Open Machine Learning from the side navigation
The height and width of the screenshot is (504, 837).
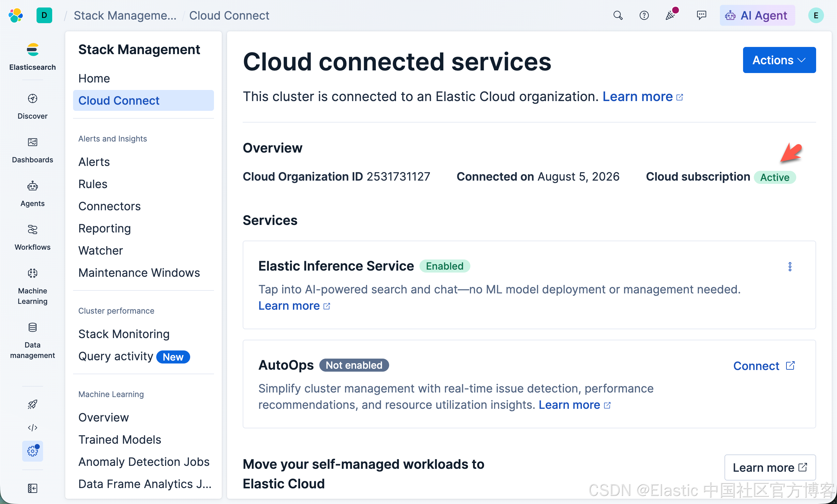pyautogui.click(x=33, y=287)
